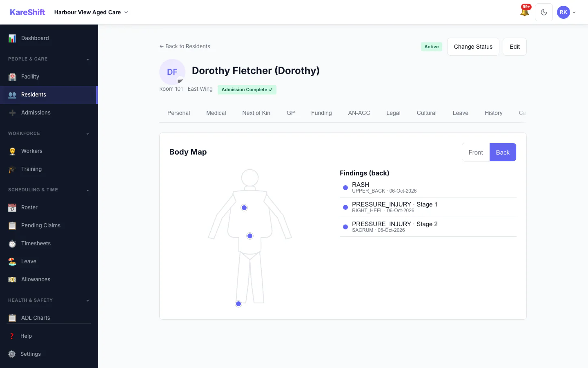Click the Change Status button
Viewport: 588px width, 368px height.
(x=473, y=47)
